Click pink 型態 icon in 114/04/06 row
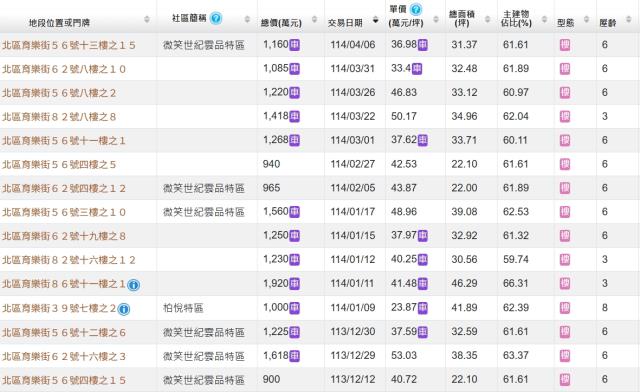Image resolution: width=640 pixels, height=392 pixels. [565, 45]
